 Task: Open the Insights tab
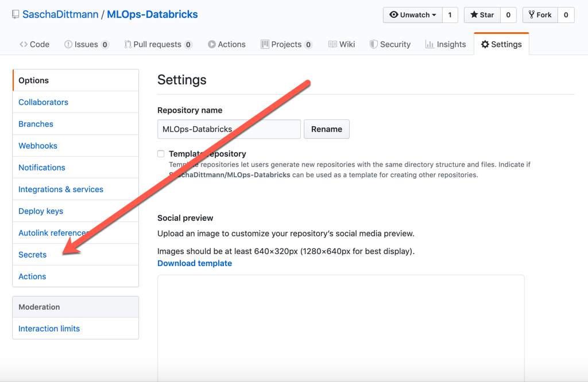coord(446,44)
